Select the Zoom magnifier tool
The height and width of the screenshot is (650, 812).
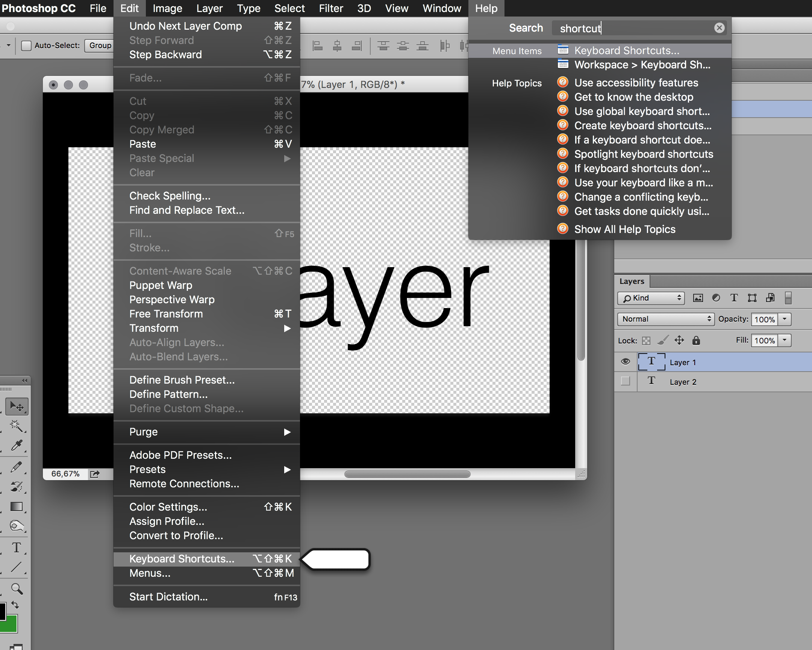[16, 589]
